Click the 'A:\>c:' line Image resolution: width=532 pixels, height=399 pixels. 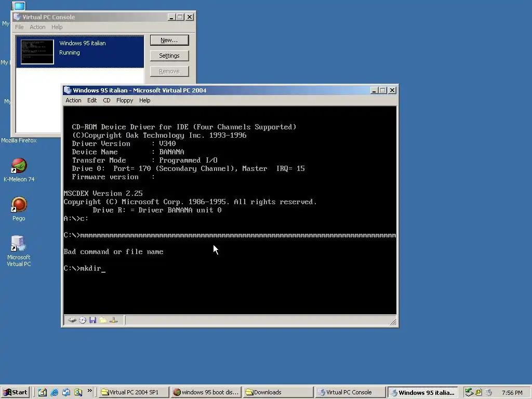pyautogui.click(x=76, y=219)
